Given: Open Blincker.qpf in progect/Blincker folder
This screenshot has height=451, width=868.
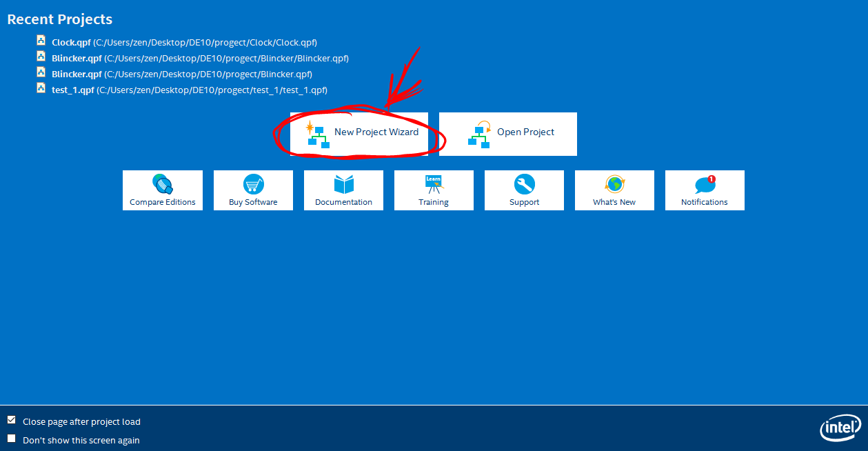Looking at the screenshot, I should coord(200,58).
